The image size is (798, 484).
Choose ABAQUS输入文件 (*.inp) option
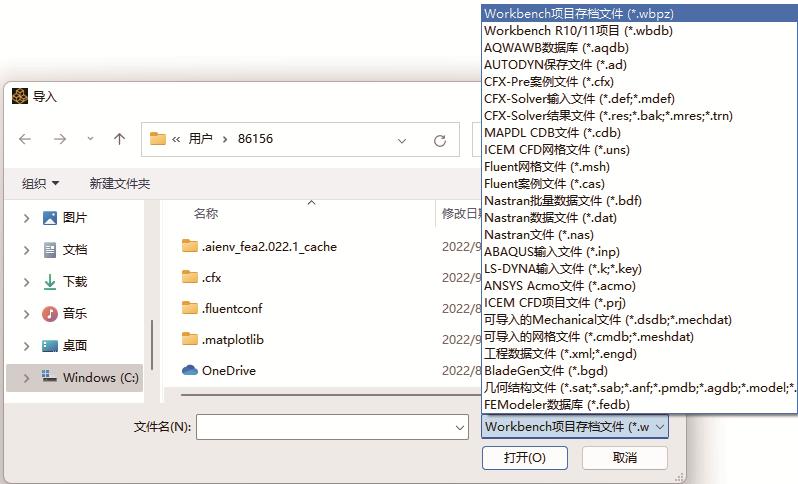click(x=639, y=252)
